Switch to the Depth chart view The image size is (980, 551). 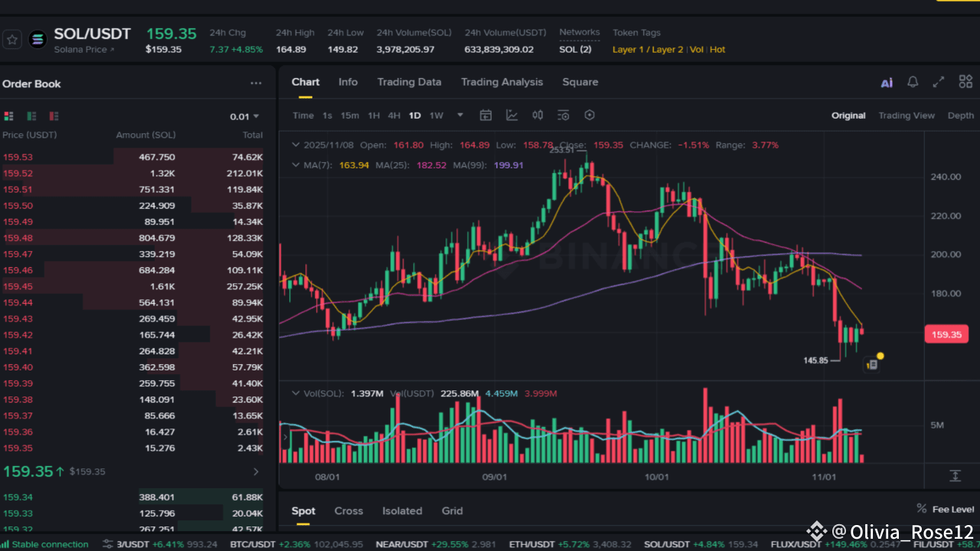pyautogui.click(x=961, y=116)
